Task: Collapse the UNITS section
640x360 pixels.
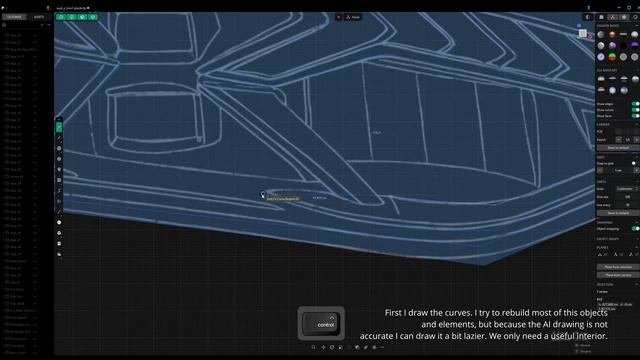Action: (637, 182)
